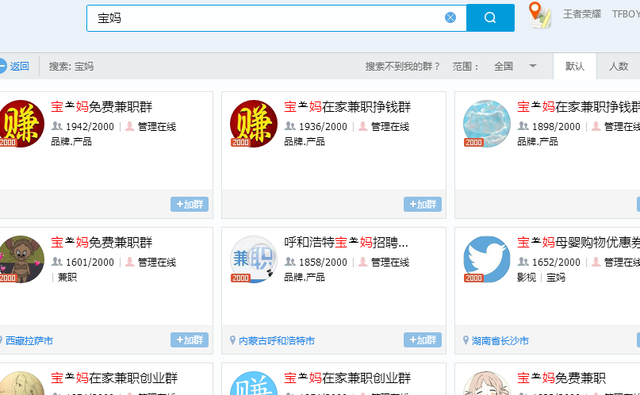Click the 内蒙古呼和浩特市 location link
Viewport: 640px width, 395px height.
tap(276, 340)
